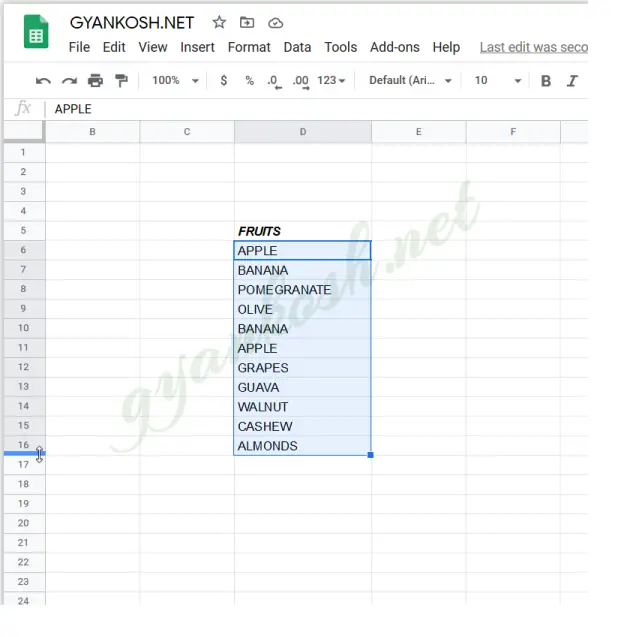
Task: Select row 20 header
Action: (x=24, y=523)
